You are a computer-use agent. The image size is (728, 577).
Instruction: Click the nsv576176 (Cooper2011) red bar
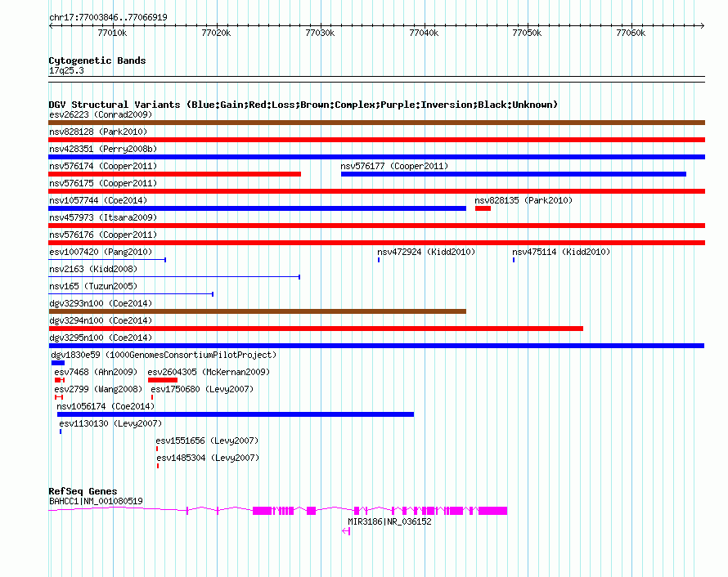(376, 243)
